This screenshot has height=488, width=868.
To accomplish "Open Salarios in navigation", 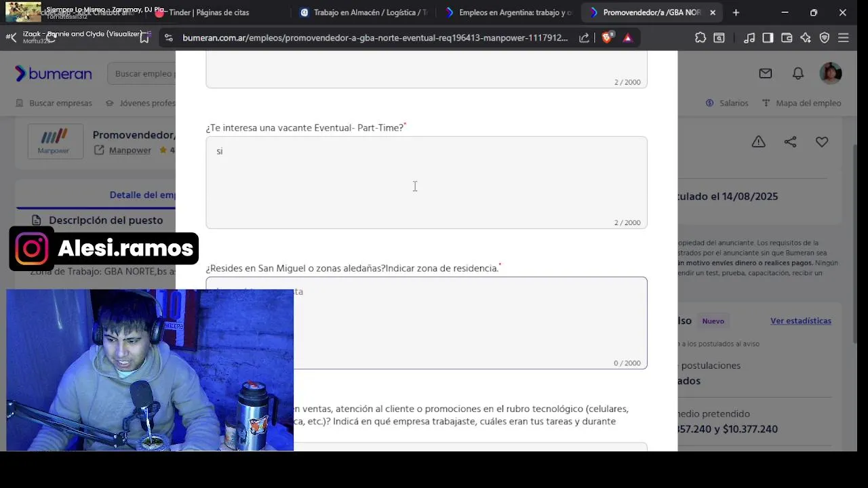I will pyautogui.click(x=727, y=103).
